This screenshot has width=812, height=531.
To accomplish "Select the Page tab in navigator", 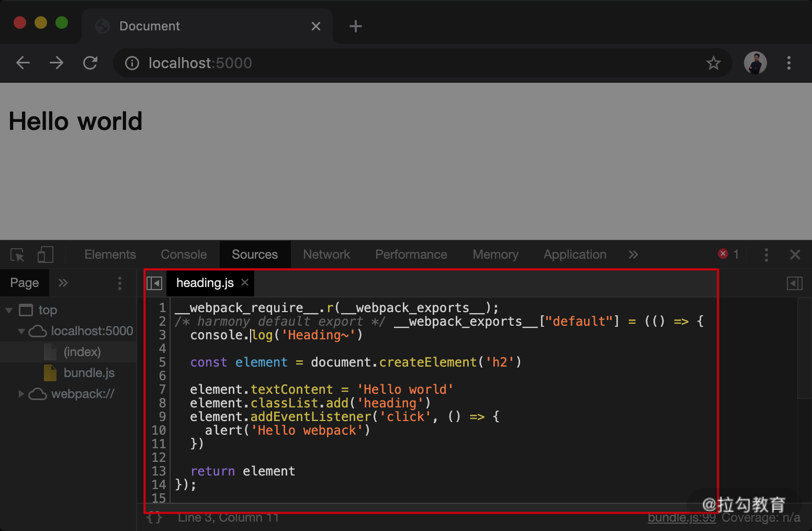I will click(x=25, y=283).
